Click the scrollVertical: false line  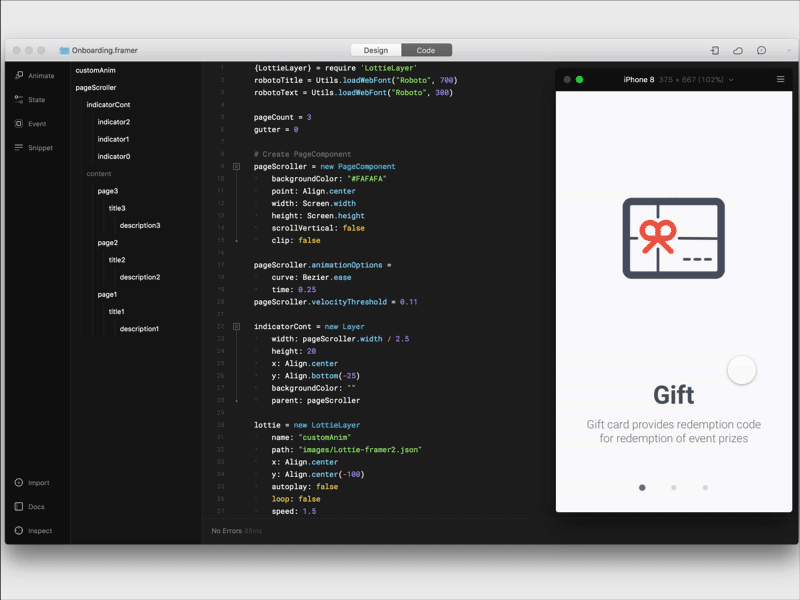point(318,228)
